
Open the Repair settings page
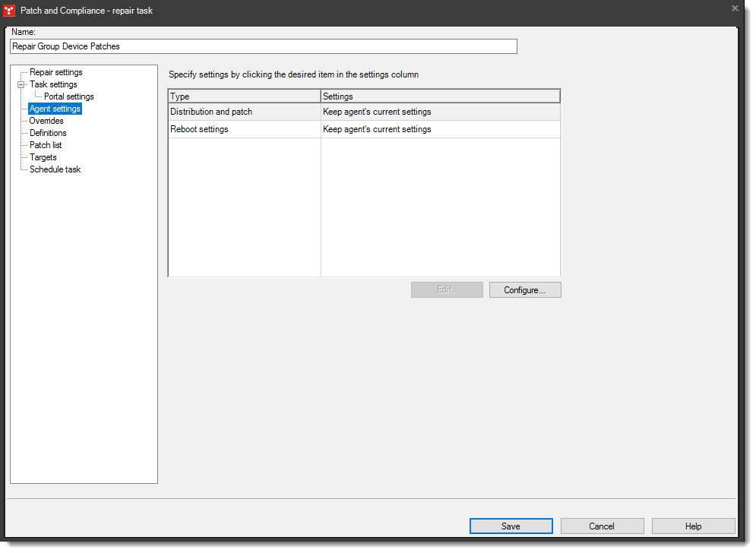tap(55, 71)
